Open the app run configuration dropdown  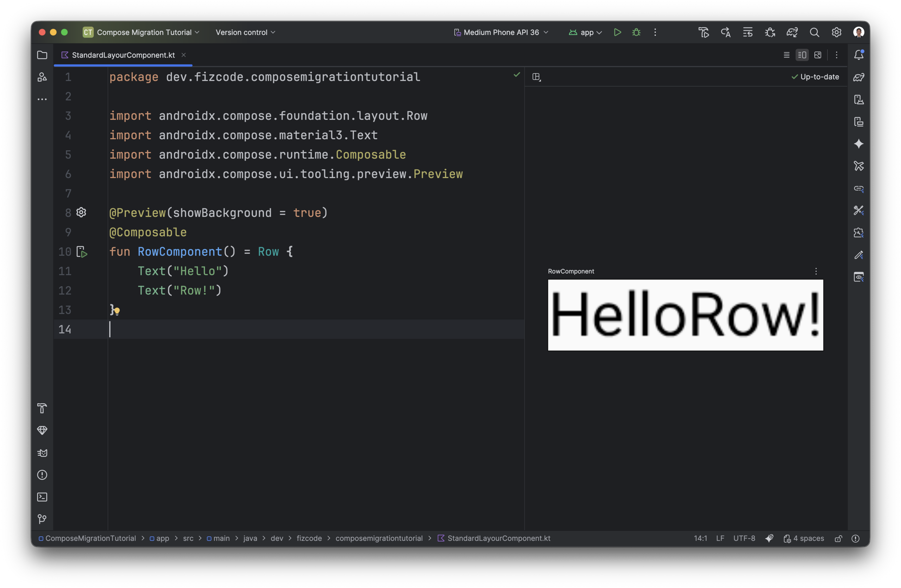point(585,32)
